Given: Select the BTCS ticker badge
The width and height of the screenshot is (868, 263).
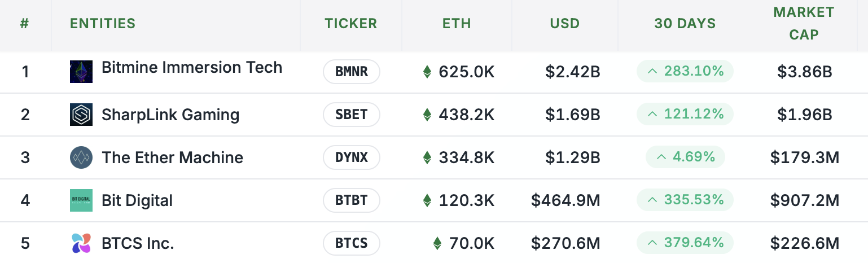Looking at the screenshot, I should pyautogui.click(x=352, y=243).
